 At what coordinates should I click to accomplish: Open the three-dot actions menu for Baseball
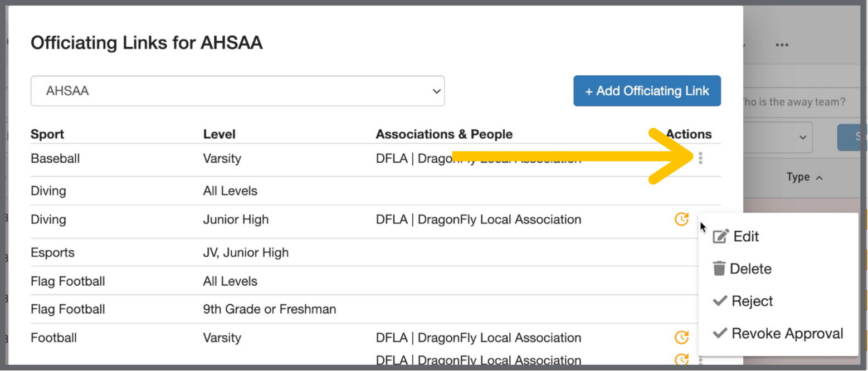click(700, 159)
